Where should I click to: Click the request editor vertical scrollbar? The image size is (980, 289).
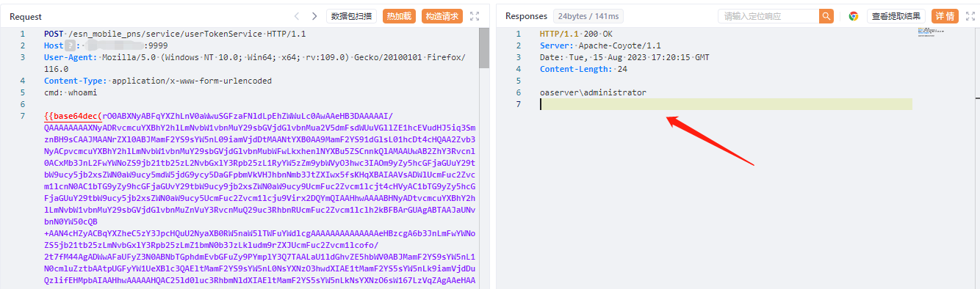click(484, 48)
